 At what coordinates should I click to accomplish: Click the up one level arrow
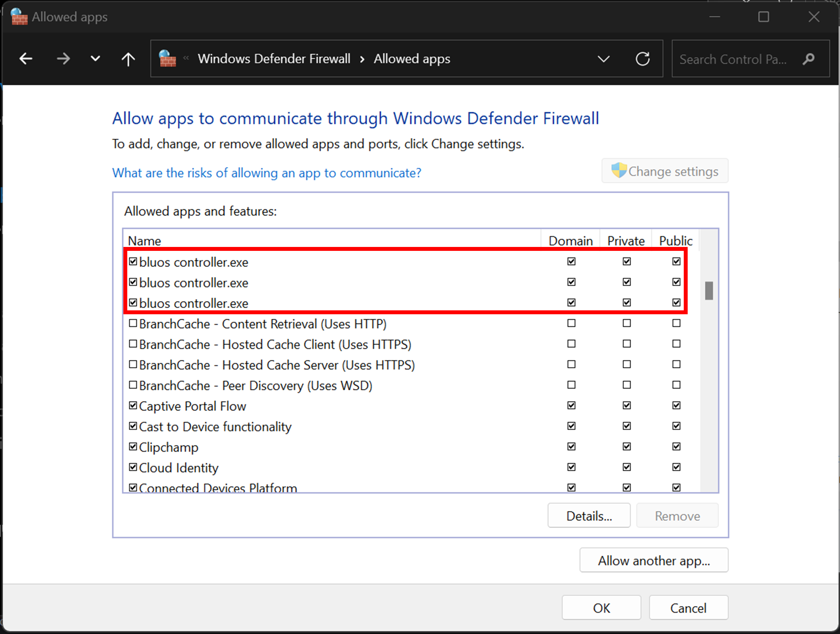click(128, 59)
